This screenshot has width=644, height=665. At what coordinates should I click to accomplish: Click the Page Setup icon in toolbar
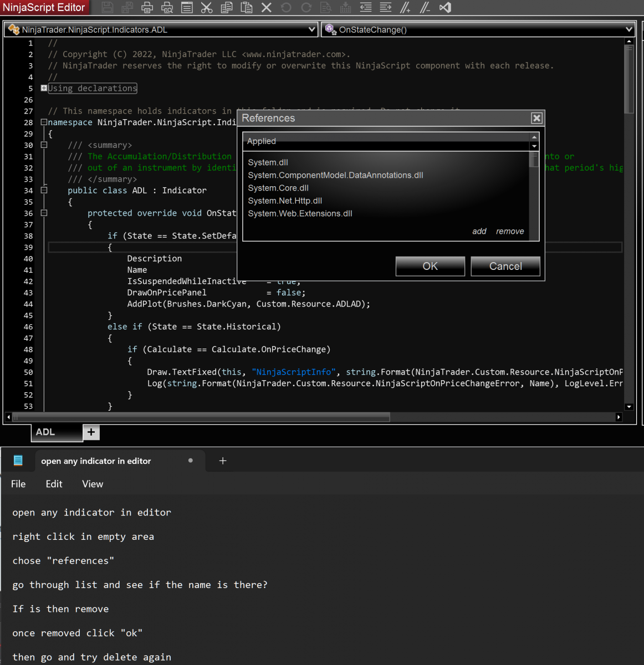[x=187, y=8]
